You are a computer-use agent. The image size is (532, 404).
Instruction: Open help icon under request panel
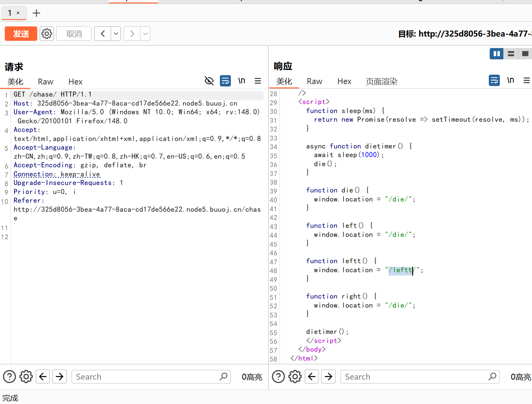pyautogui.click(x=9, y=377)
